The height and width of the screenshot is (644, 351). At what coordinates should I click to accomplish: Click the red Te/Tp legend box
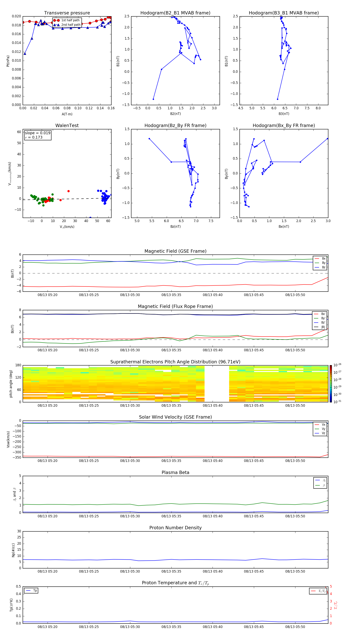tap(318, 591)
